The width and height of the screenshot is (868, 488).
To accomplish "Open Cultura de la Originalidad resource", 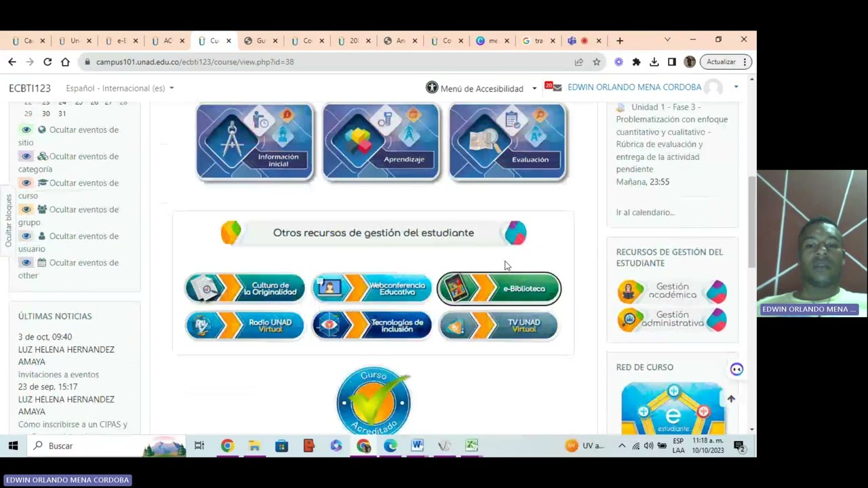I will [245, 289].
